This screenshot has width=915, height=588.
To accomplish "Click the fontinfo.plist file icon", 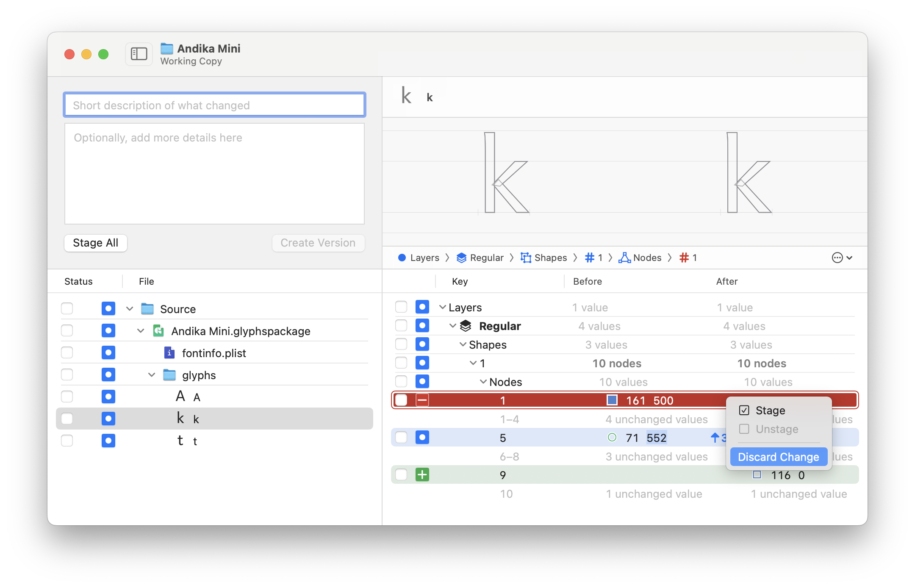I will click(169, 353).
